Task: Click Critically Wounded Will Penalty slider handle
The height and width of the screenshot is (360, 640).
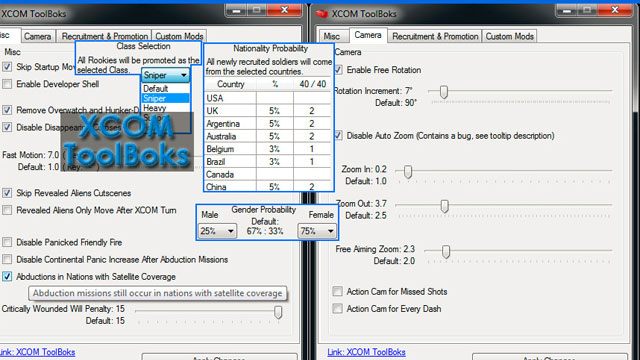Action: (x=278, y=312)
